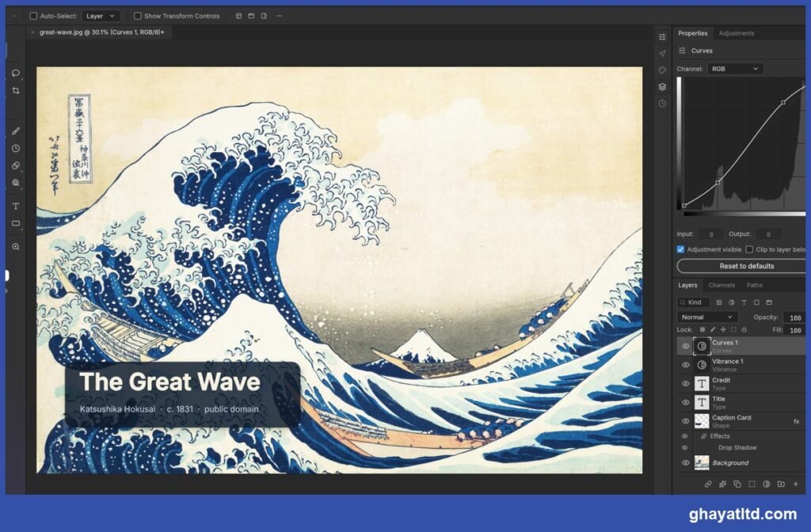Viewport: 811px width, 532px height.
Task: Lock all with padlock icon
Action: click(744, 329)
